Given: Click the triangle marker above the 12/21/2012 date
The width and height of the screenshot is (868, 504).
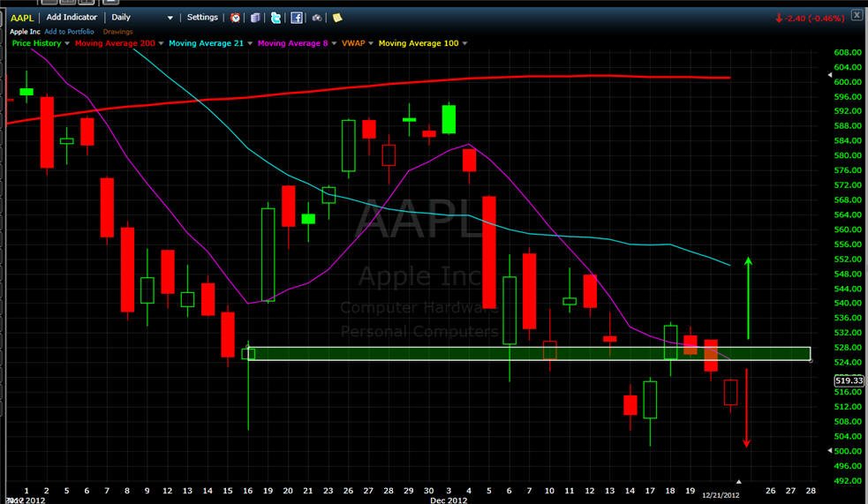Looking at the screenshot, I should coord(738,482).
